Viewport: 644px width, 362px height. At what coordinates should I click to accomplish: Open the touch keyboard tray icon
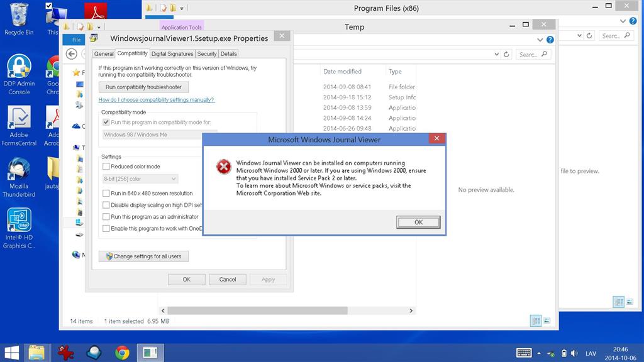pos(524,353)
